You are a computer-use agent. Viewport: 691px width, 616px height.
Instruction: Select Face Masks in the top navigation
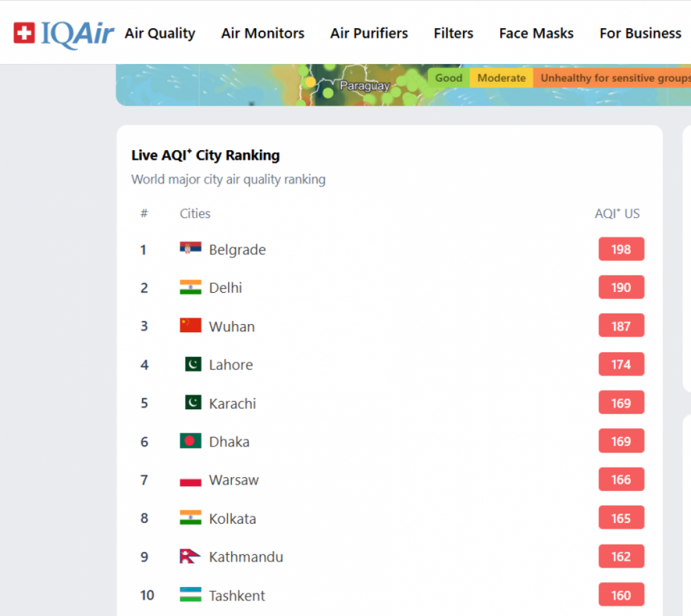(536, 33)
